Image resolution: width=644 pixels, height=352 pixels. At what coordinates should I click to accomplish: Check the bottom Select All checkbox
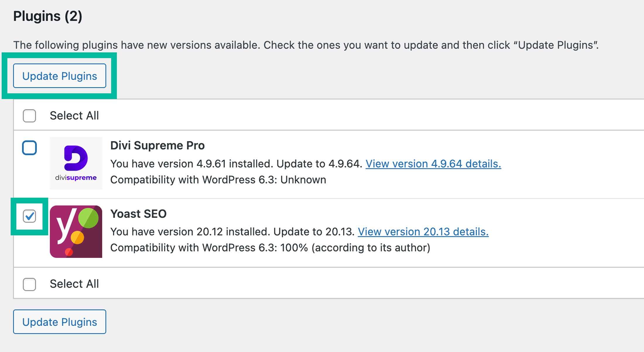(29, 284)
